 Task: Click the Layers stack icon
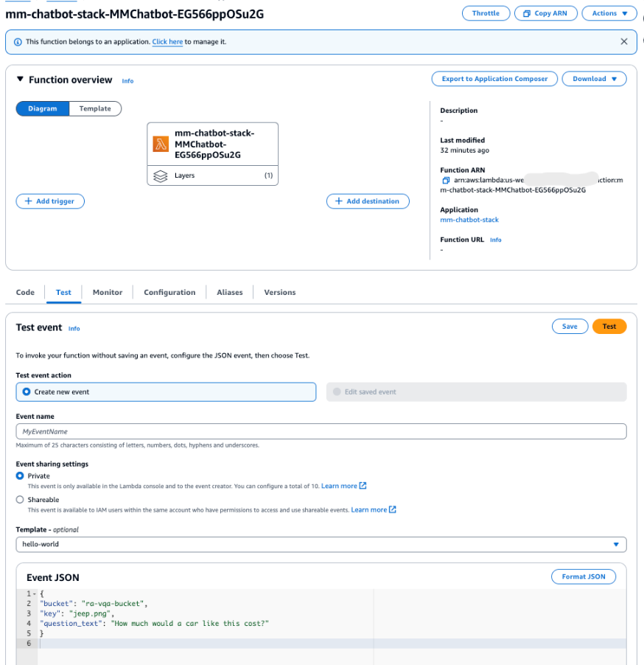161,176
